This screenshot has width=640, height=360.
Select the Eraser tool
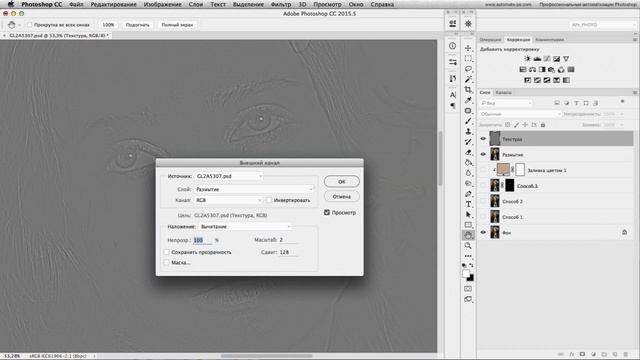[468, 152]
